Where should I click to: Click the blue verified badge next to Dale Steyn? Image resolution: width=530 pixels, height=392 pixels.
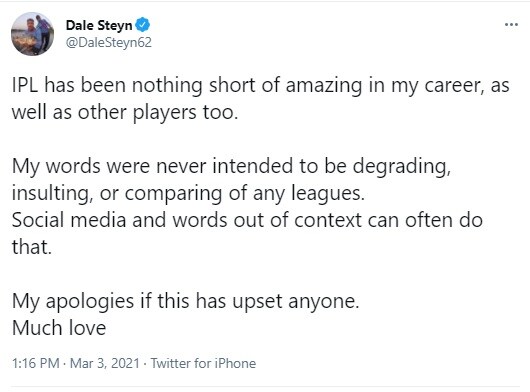tap(143, 25)
